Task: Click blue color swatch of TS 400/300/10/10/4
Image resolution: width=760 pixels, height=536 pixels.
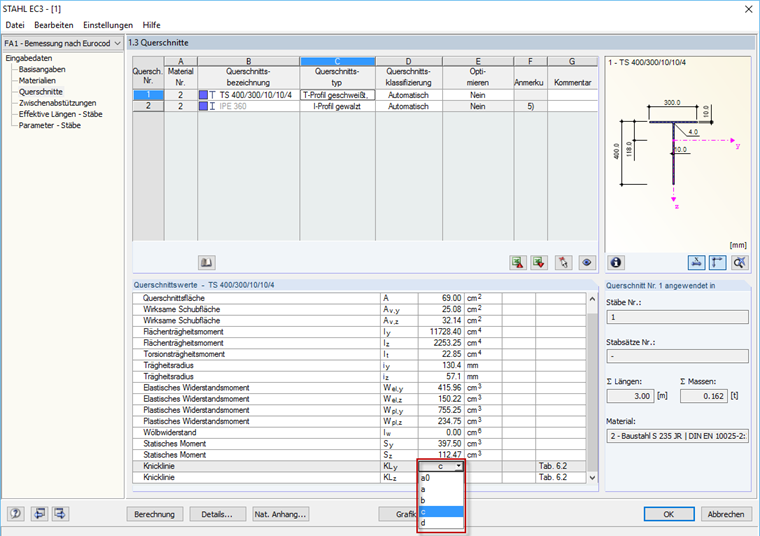Action: pos(204,95)
